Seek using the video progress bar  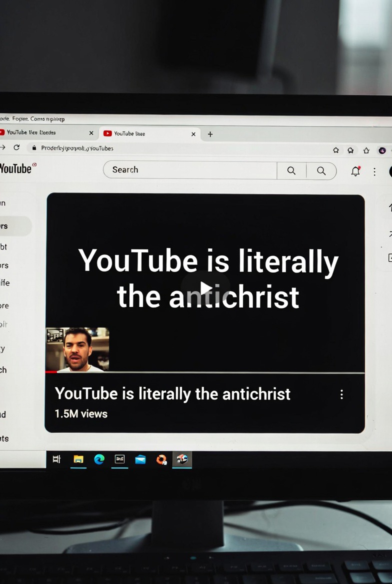click(204, 372)
